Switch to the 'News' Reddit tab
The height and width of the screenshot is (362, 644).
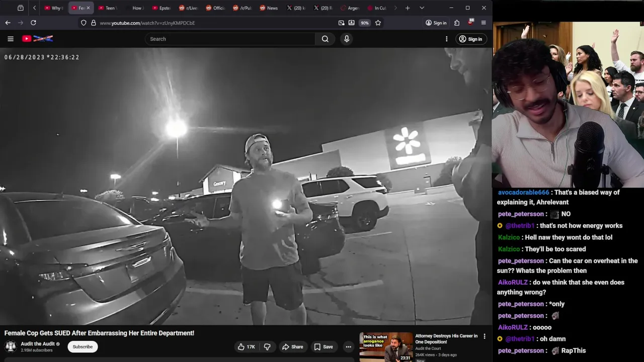269,8
